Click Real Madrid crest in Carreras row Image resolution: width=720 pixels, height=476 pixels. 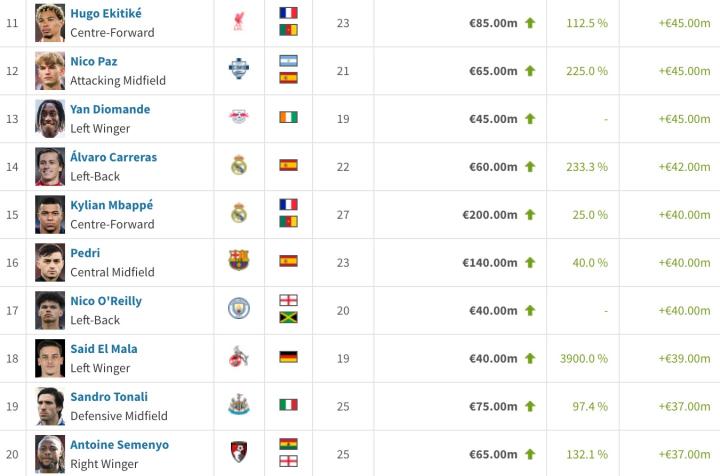coord(238,165)
